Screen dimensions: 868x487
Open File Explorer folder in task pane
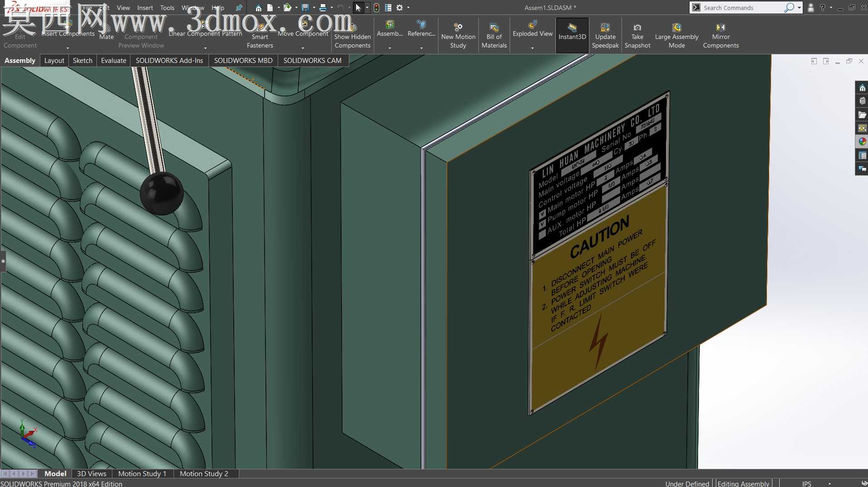(862, 115)
